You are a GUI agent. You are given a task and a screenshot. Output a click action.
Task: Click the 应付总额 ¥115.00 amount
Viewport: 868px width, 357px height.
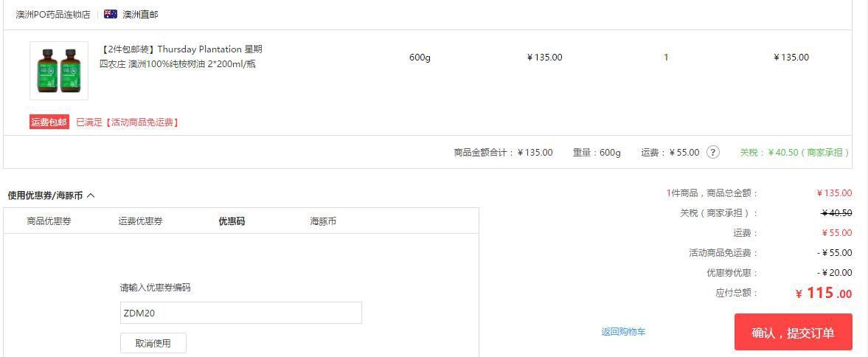[x=824, y=294]
